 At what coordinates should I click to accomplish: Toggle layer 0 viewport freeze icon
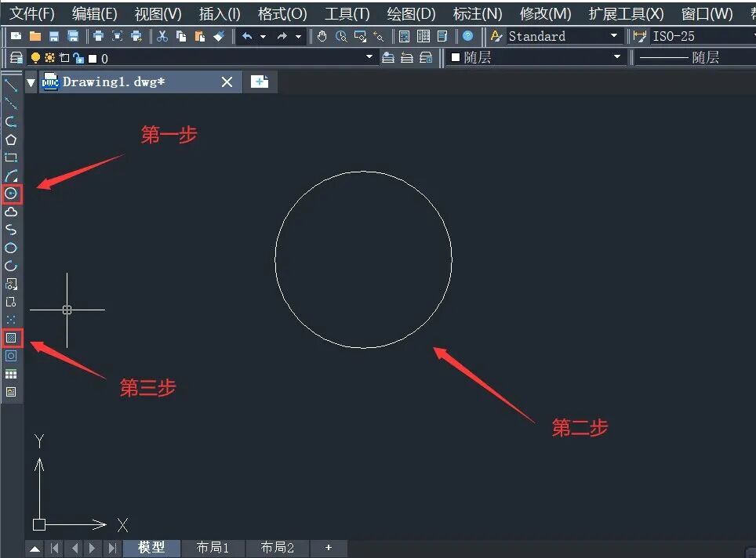pos(64,58)
